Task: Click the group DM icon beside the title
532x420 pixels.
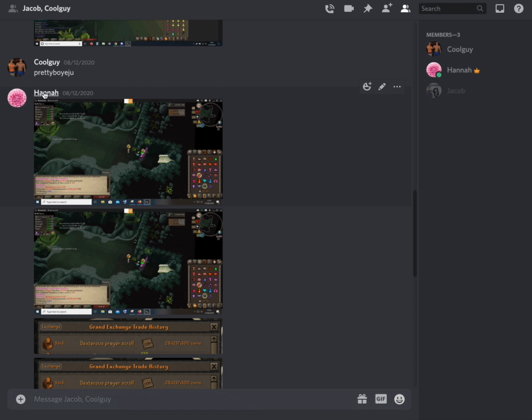Action: tap(13, 9)
